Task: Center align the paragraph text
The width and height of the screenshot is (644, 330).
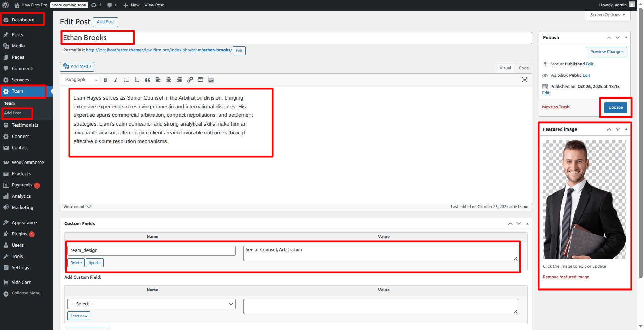Action: (169, 80)
